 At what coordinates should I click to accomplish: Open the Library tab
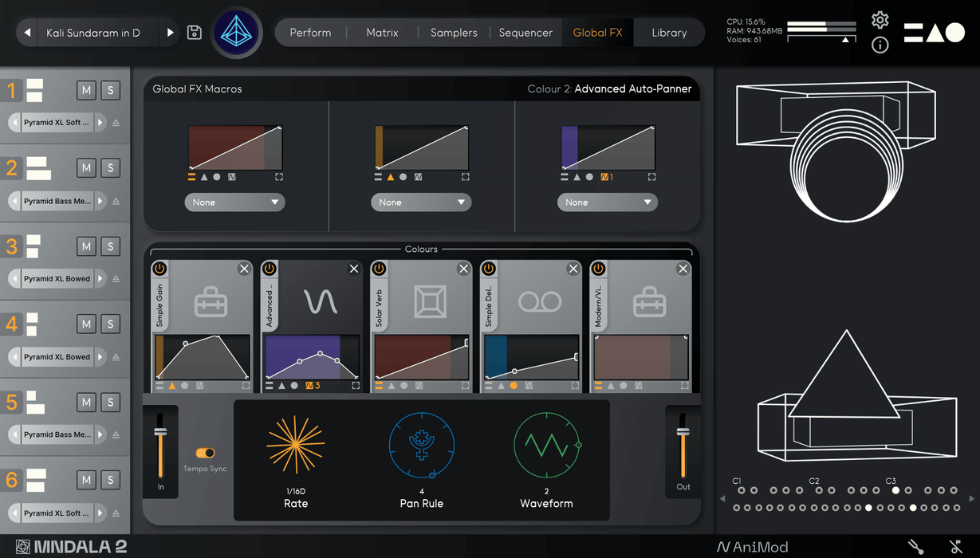coord(669,33)
